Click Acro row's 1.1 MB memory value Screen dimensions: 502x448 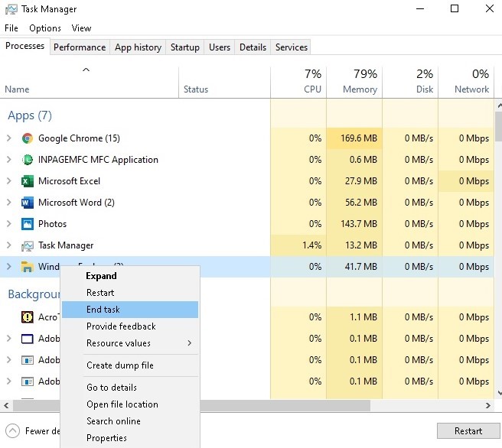pos(363,317)
